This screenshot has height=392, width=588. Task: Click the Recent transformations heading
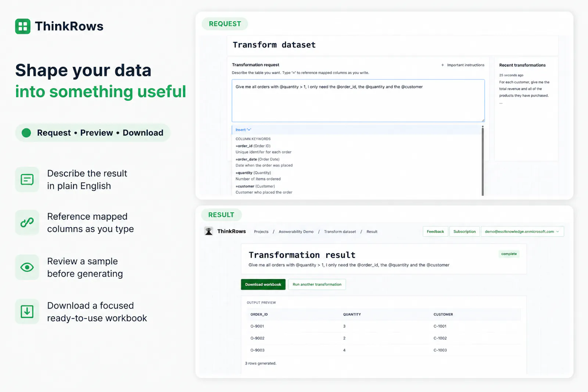522,65
